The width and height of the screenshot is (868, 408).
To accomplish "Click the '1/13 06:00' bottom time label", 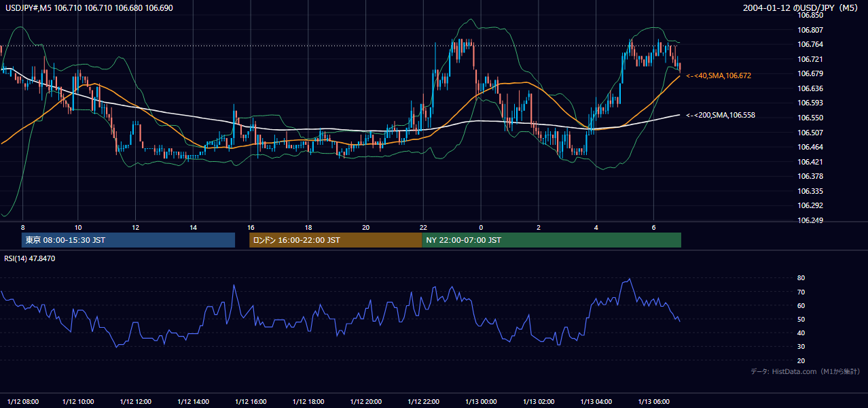I will 655,401.
